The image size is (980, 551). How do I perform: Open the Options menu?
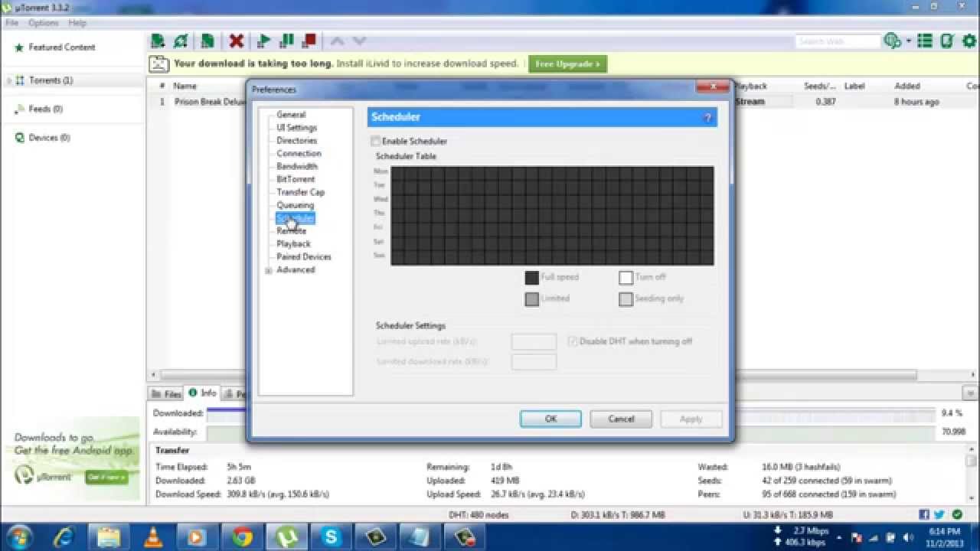pos(44,23)
